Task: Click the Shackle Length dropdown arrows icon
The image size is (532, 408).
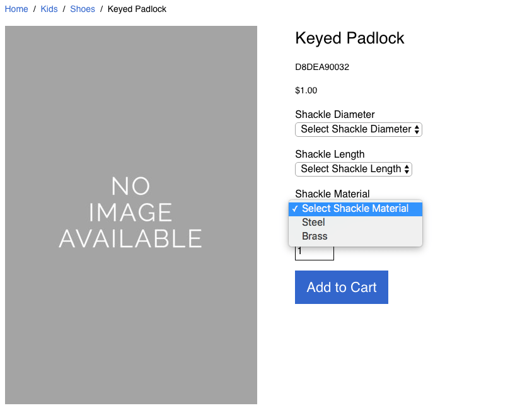Action: (x=407, y=169)
